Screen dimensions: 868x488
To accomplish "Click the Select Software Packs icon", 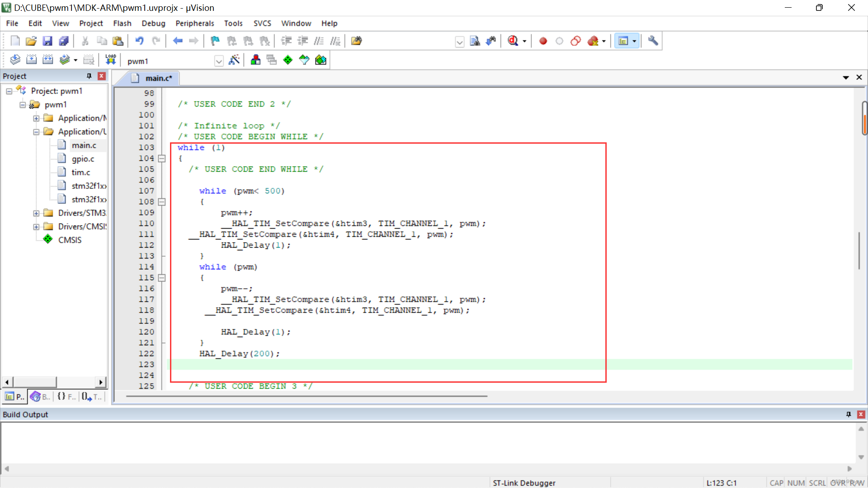I will point(304,60).
